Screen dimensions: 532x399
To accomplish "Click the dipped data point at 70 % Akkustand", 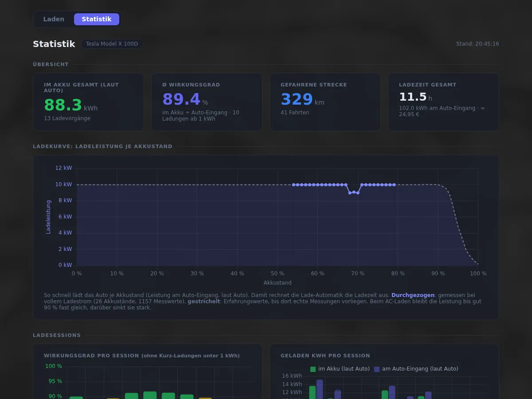I will [358, 193].
